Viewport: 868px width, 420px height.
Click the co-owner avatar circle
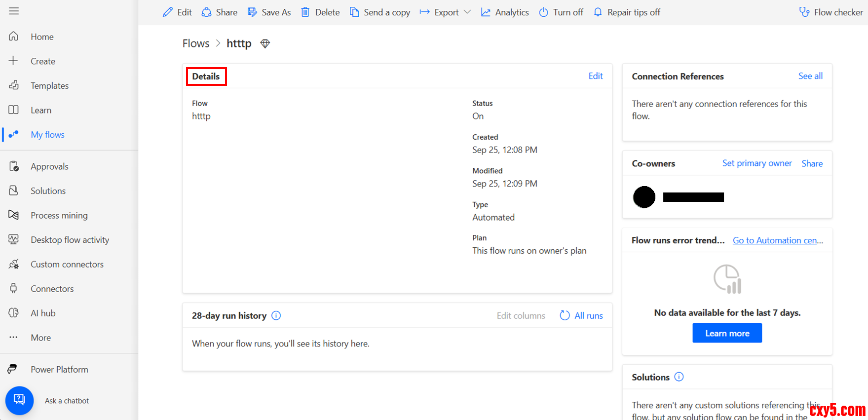click(644, 197)
